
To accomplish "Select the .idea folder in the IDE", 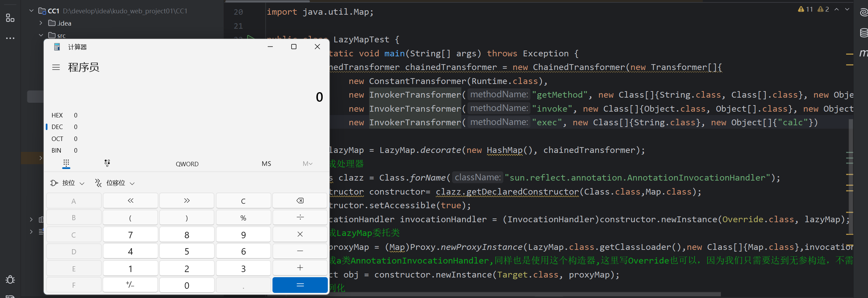I will (x=60, y=23).
